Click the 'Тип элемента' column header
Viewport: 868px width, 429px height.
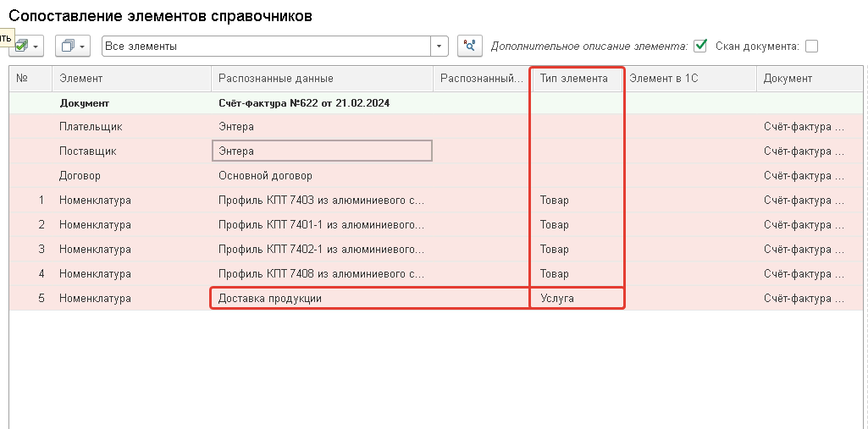(578, 79)
